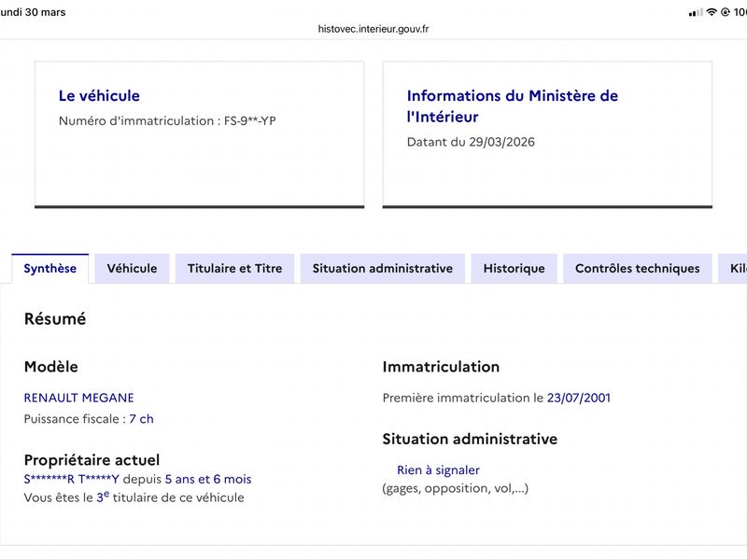Click the RENAULT MEGANE model name

[79, 398]
